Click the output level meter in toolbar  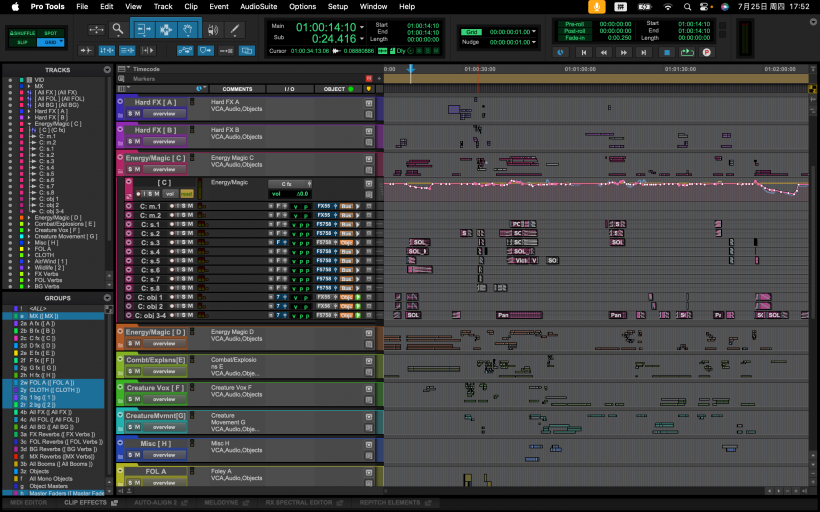[x=745, y=38]
